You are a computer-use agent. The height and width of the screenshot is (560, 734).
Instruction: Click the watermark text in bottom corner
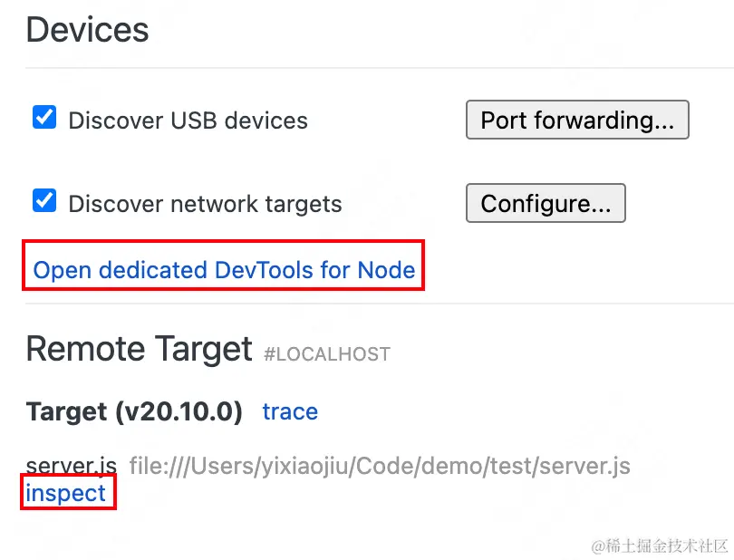click(x=660, y=546)
